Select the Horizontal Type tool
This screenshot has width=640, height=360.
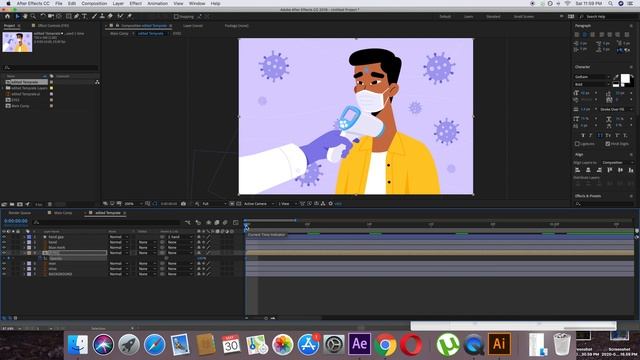[84, 16]
